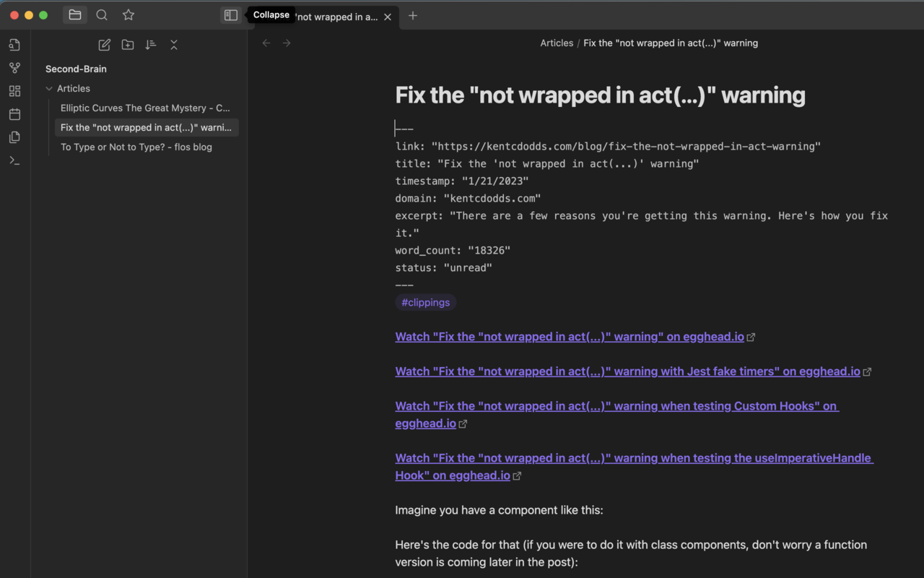This screenshot has width=924, height=578.
Task: Click the Second-Brain vault title
Action: coord(76,69)
